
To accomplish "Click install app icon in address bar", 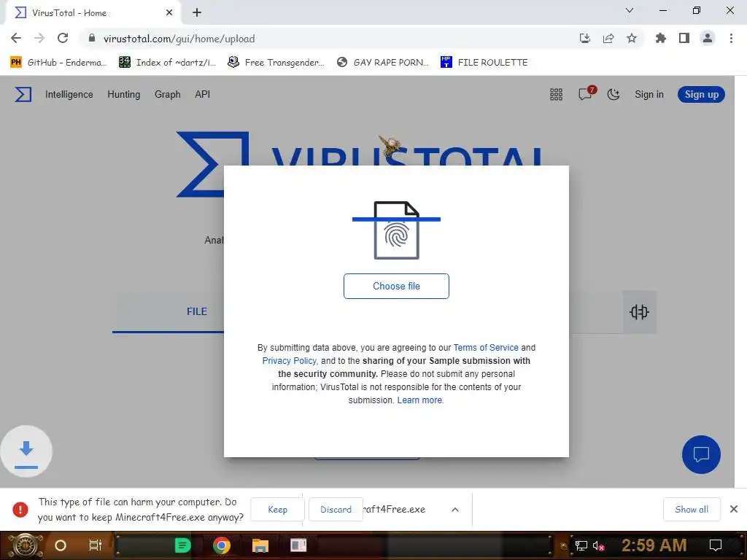I will 584,38.
